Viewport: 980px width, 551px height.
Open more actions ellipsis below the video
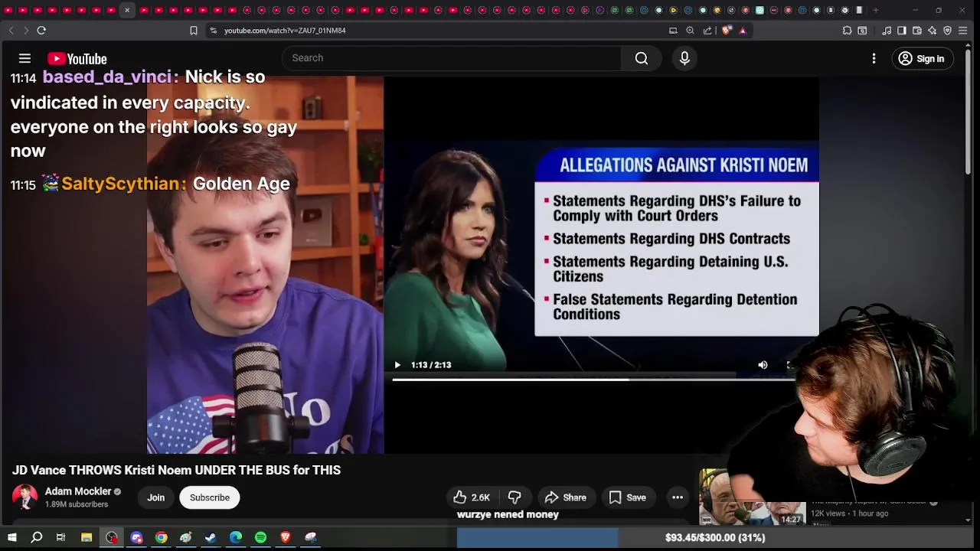click(678, 497)
